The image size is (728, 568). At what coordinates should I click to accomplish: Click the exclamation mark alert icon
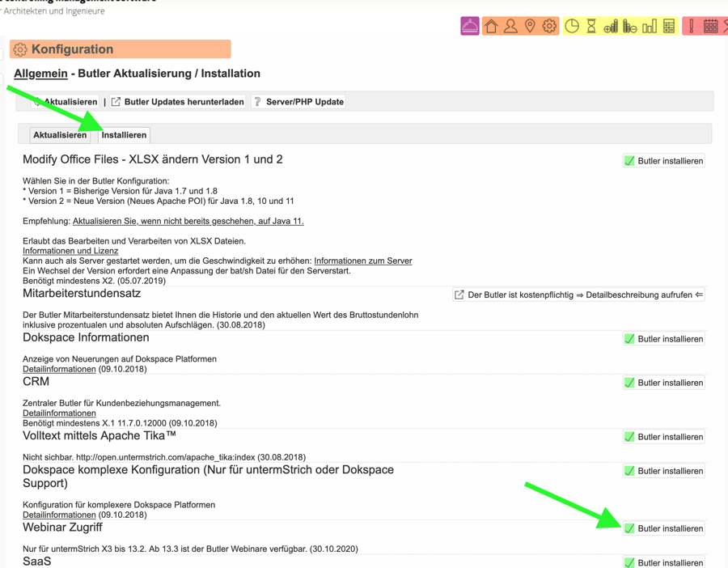coord(691,25)
